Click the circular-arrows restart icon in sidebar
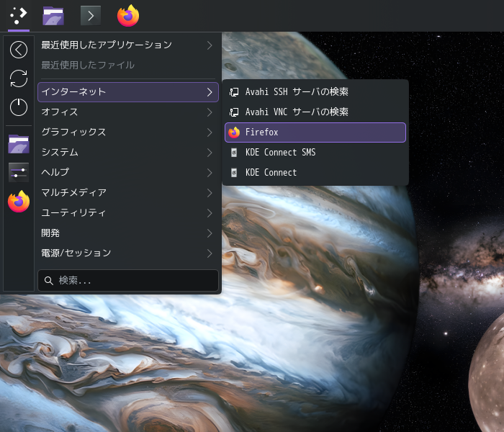 click(19, 78)
